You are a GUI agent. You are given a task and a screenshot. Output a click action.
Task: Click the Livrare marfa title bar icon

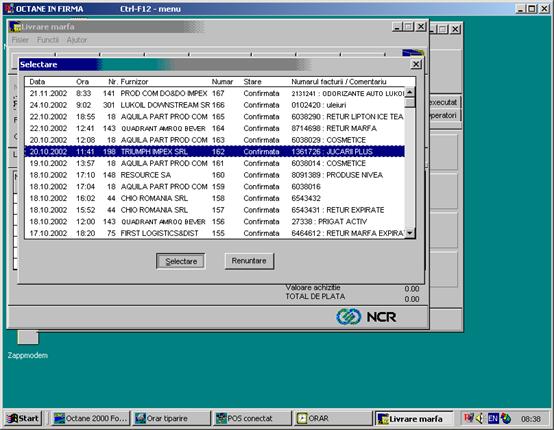pos(15,27)
